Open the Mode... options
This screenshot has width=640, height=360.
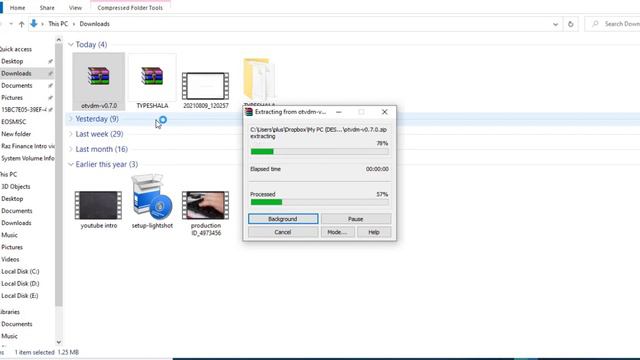337,232
